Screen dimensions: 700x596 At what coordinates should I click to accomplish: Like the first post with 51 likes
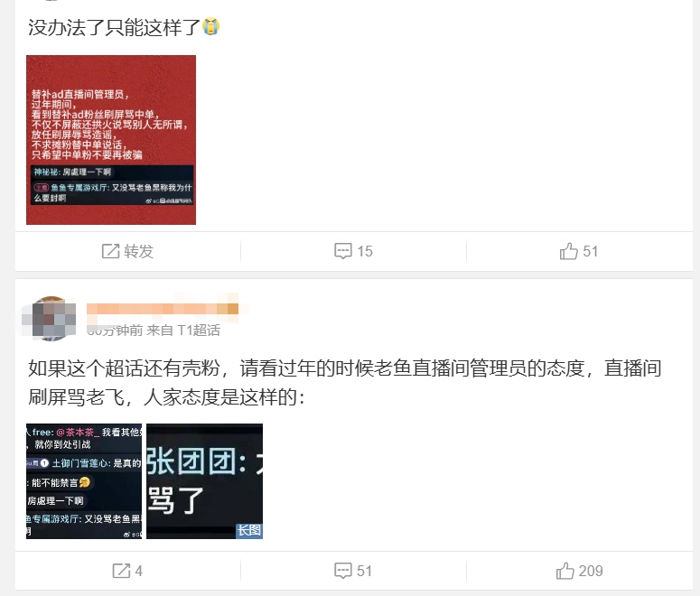pyautogui.click(x=579, y=251)
